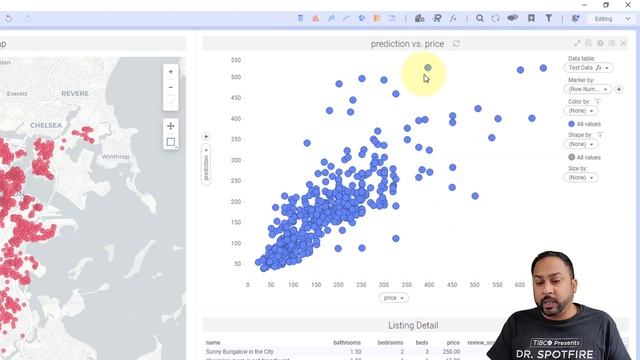
Task: Click the blue All values color swatch
Action: point(571,124)
